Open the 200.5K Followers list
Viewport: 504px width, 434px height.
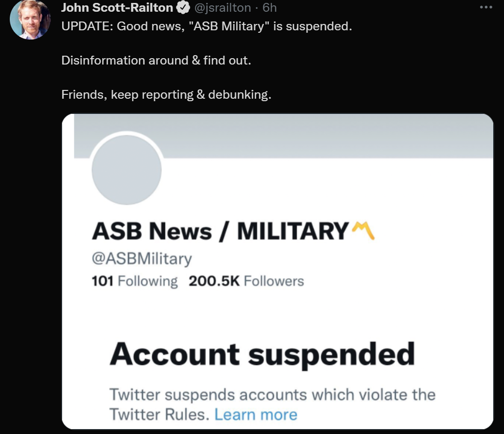pos(246,281)
